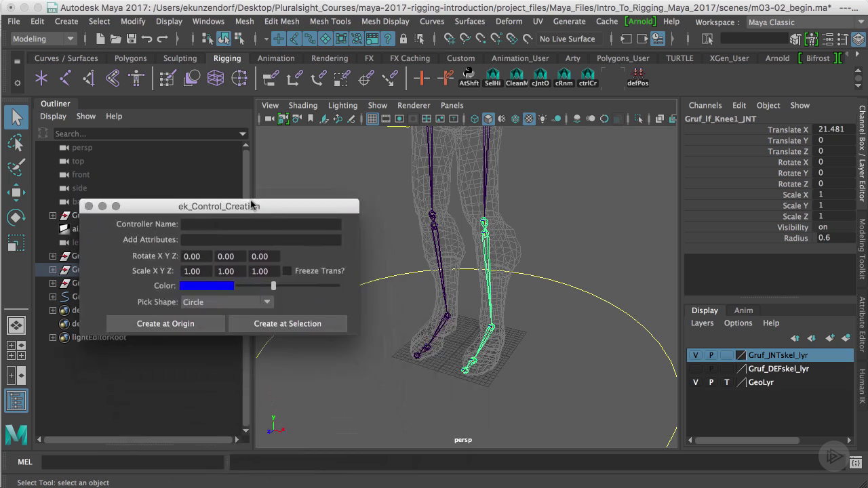The height and width of the screenshot is (488, 868).
Task: Activate the Scale tool
Action: pyautogui.click(x=16, y=243)
